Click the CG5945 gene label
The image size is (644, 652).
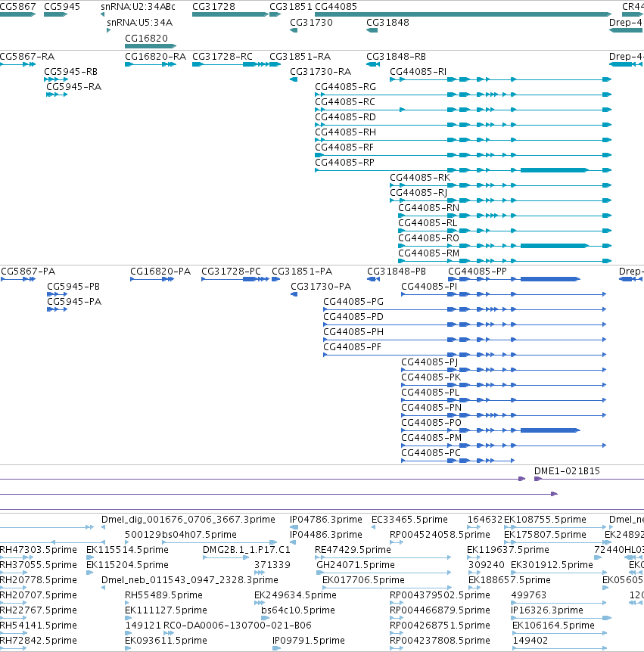tap(62, 7)
